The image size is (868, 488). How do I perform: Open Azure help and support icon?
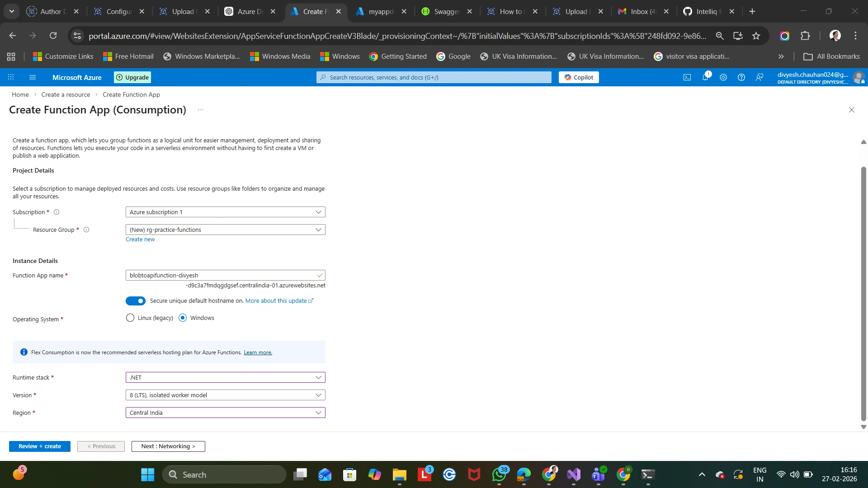pyautogui.click(x=741, y=77)
